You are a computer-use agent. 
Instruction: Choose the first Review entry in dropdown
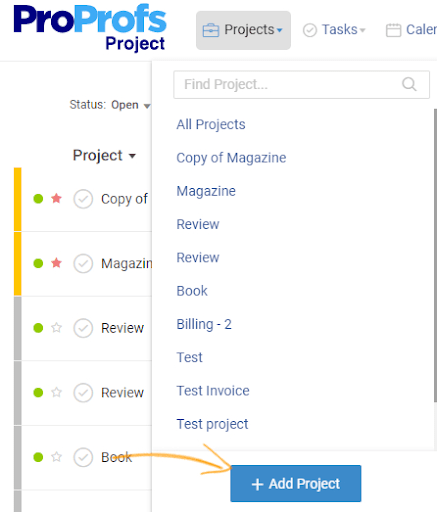click(198, 224)
